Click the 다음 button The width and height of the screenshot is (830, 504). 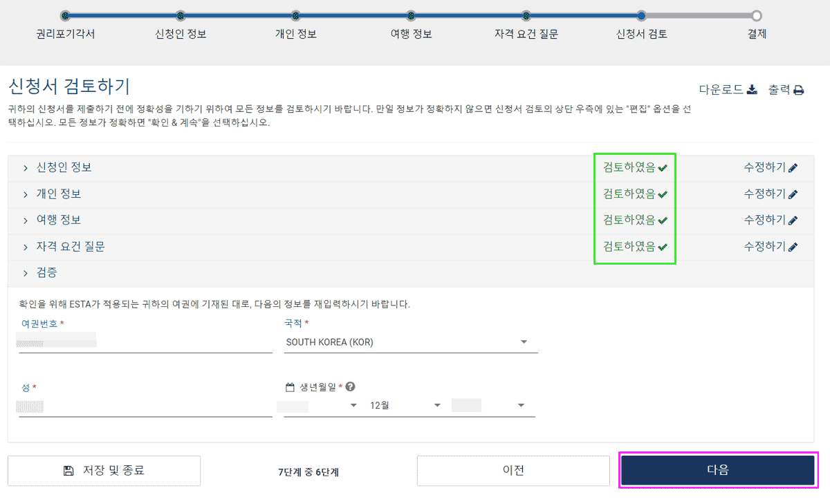pos(718,470)
